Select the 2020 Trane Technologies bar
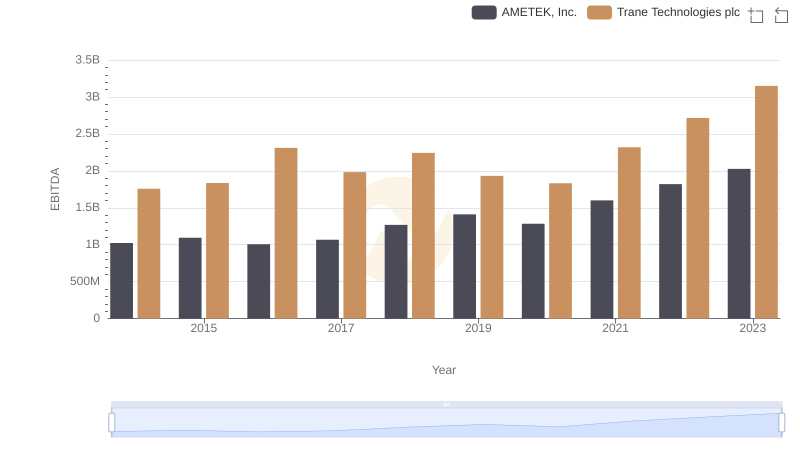Viewport: 800px width, 461px height. [560, 251]
